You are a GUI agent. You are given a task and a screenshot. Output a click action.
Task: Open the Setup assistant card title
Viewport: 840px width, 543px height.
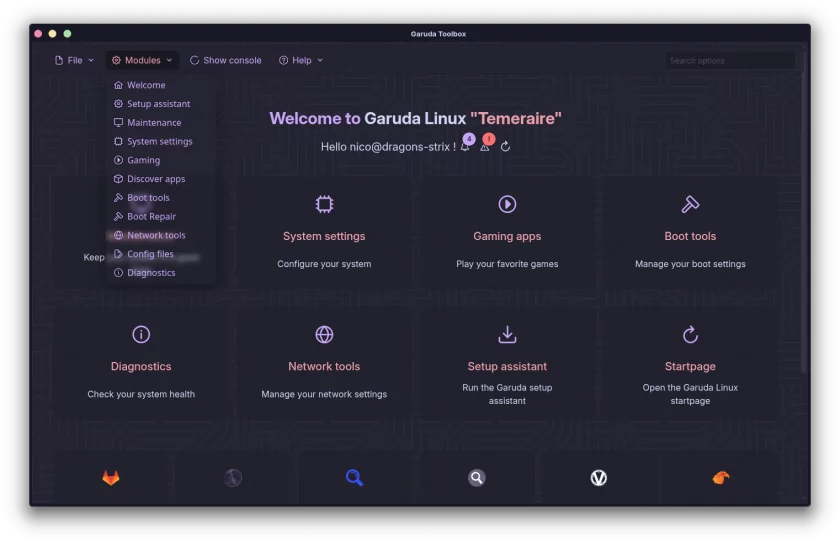pyautogui.click(x=507, y=366)
